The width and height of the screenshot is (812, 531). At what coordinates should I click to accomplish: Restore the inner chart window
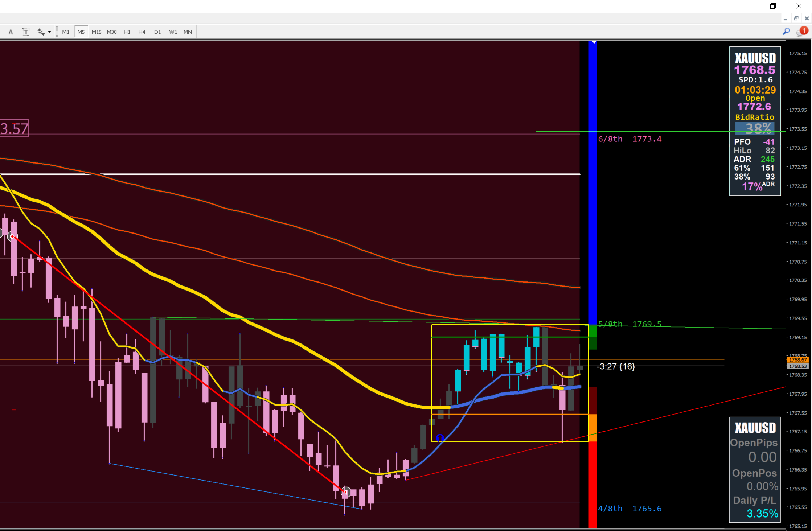796,18
